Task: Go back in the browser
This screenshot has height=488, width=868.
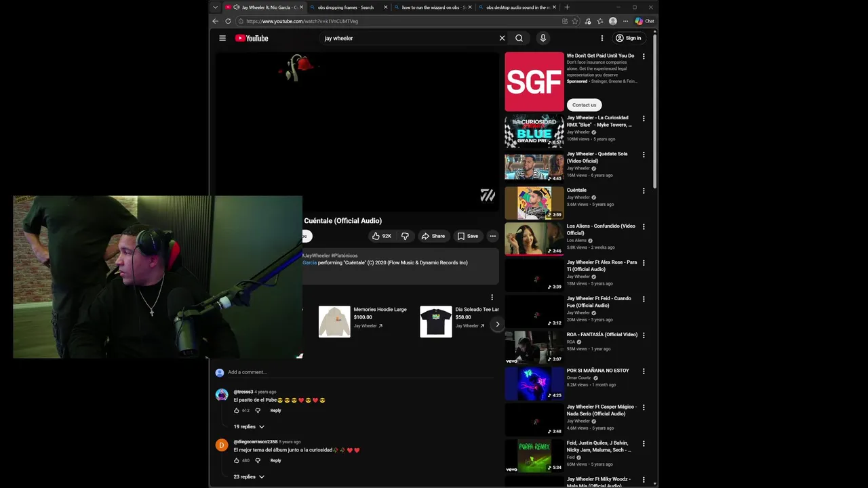Action: [x=216, y=21]
